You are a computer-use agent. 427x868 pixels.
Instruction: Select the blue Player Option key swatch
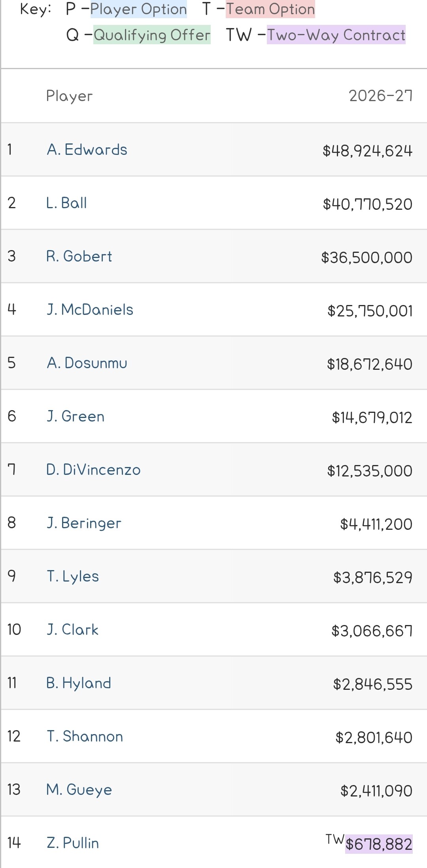(138, 9)
